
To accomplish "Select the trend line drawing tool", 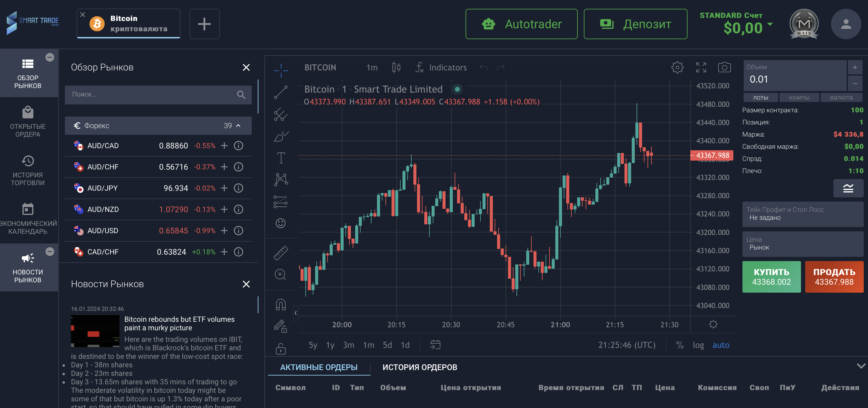I will pos(281,92).
